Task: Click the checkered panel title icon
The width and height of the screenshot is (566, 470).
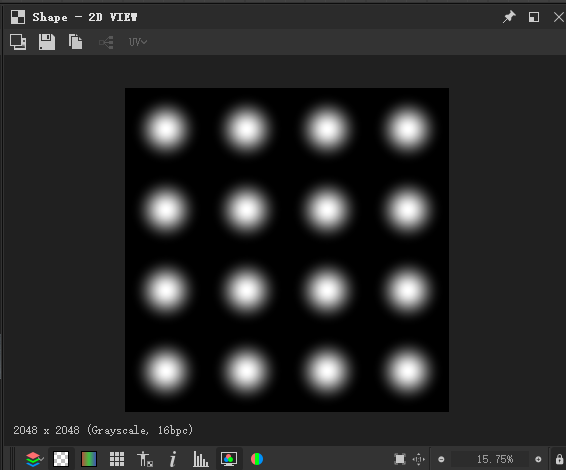Action: (18, 17)
